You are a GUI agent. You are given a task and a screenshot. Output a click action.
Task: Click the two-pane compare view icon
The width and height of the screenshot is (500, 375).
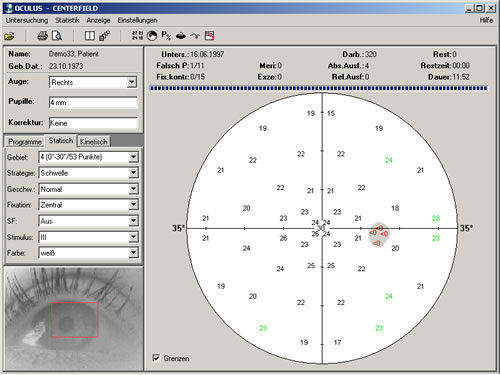pos(90,36)
